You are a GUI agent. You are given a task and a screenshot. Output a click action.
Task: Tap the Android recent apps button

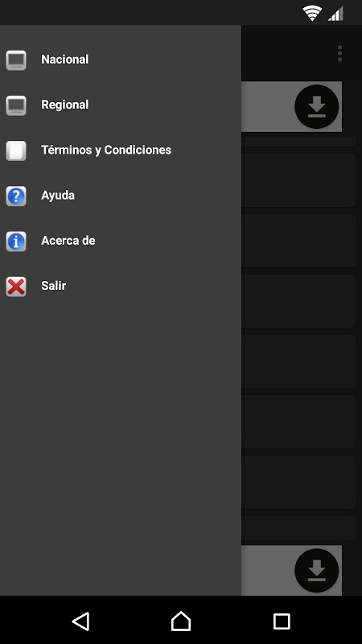click(x=282, y=621)
